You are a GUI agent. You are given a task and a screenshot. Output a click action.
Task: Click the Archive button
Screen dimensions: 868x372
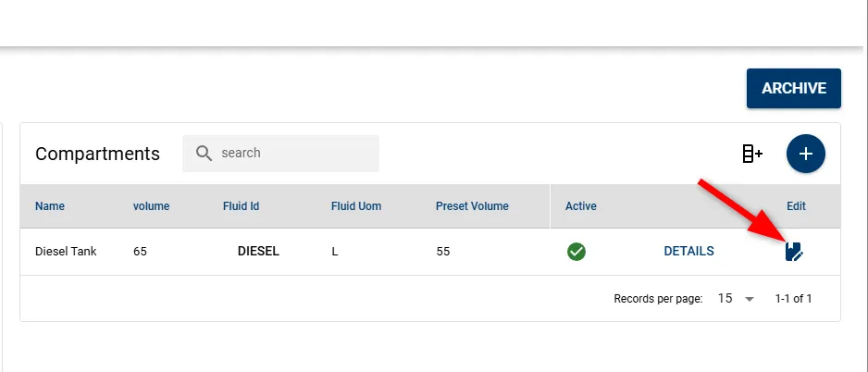pos(794,89)
